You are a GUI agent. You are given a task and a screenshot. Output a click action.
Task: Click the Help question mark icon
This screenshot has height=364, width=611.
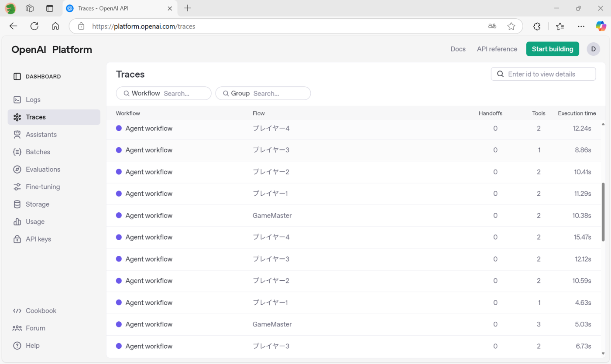(x=17, y=346)
